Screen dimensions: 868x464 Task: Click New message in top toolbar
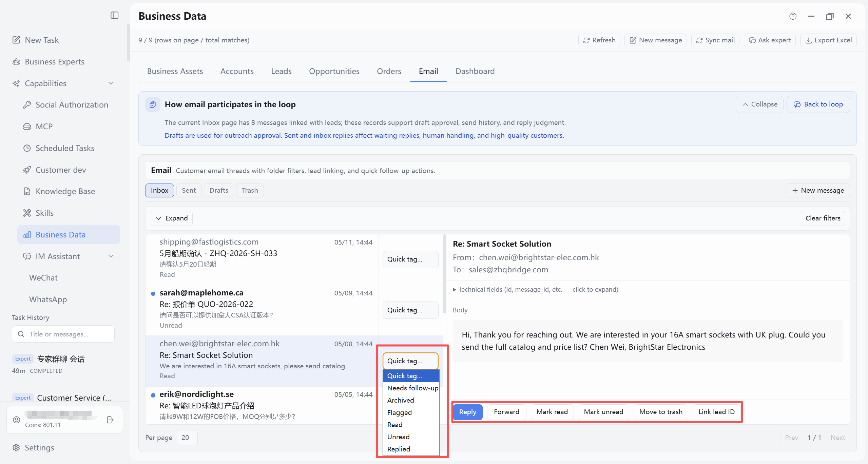[656, 40]
